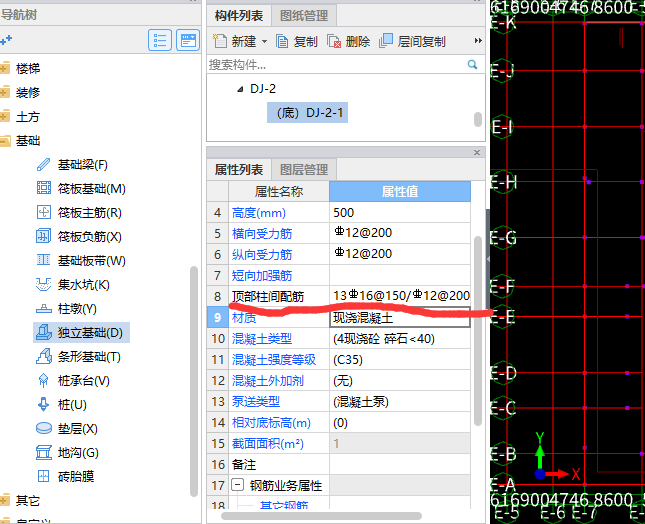Expand the 其它 folder
The image size is (645, 524).
click(x=5, y=501)
